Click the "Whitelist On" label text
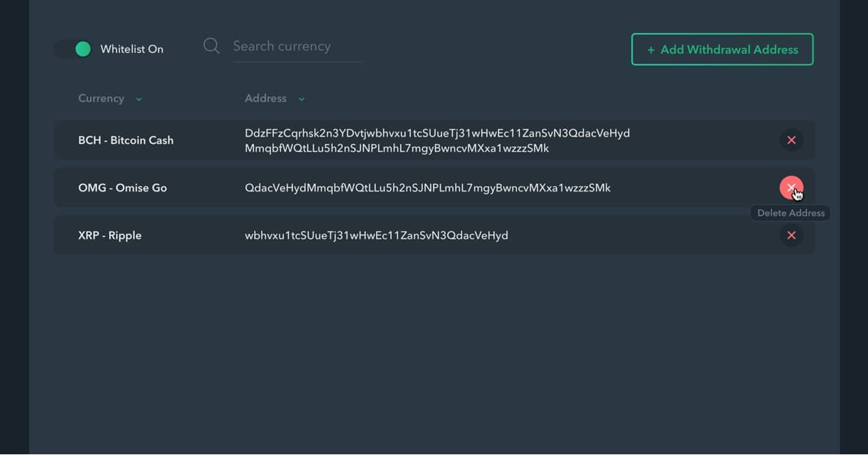 132,49
